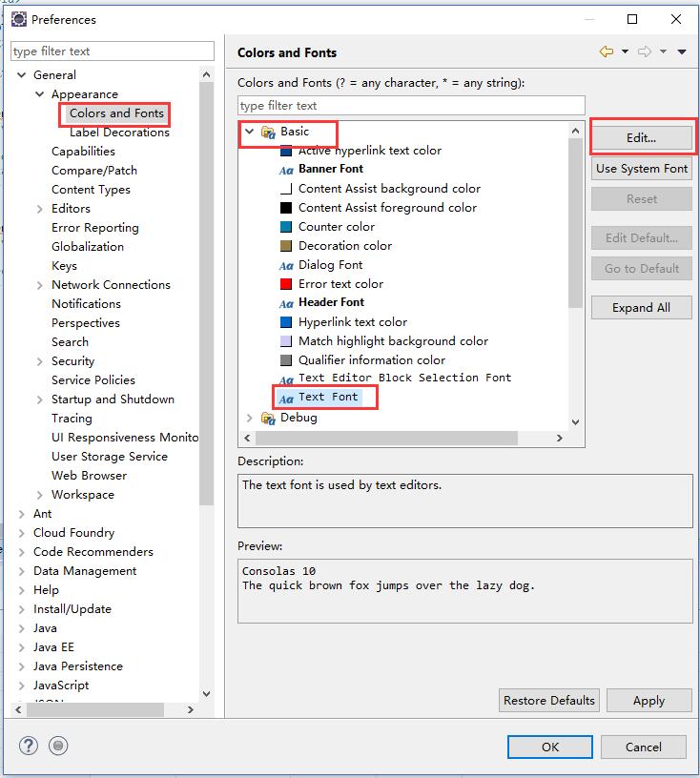Click the oomph preference recorder icon
700x778 pixels.
[58, 747]
